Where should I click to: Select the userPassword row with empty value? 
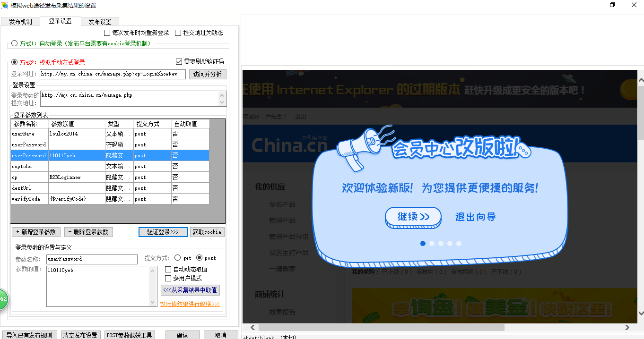pos(110,144)
